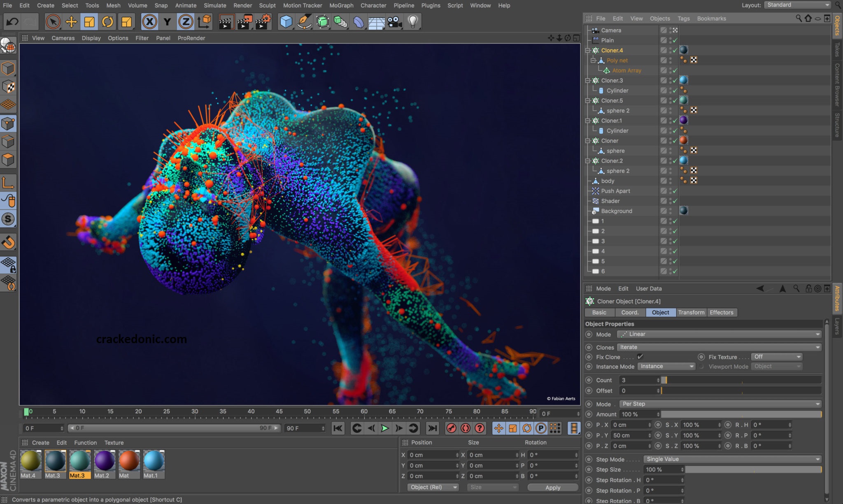843x504 pixels.
Task: Select the Move tool in toolbar
Action: [70, 21]
